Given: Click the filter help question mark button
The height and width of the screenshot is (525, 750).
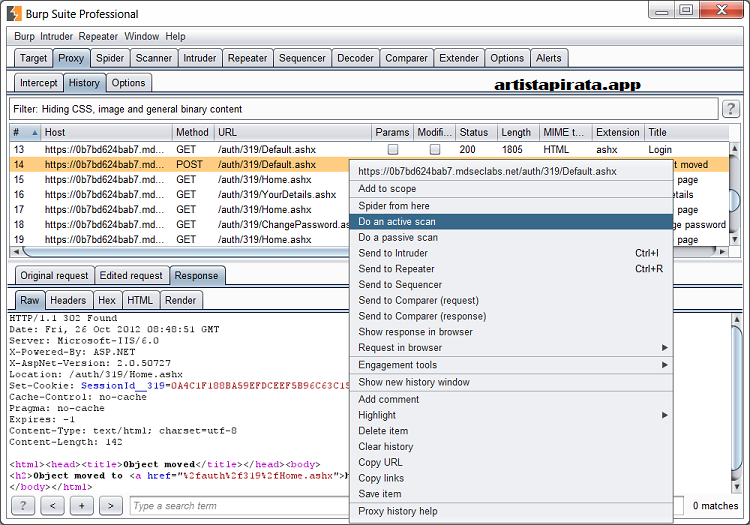Looking at the screenshot, I should (x=730, y=109).
